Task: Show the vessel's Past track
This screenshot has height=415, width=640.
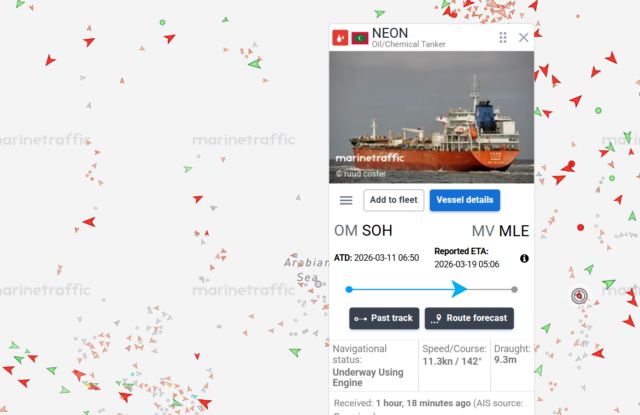Action: click(384, 318)
